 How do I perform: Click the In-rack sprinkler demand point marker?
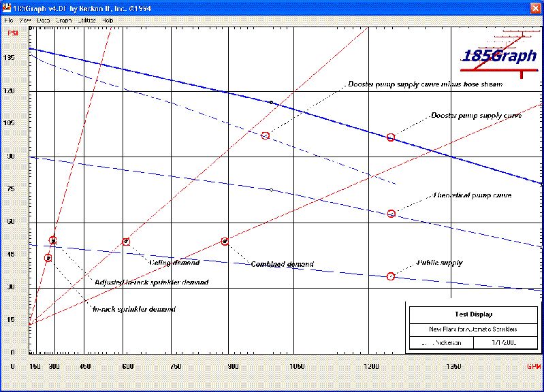[48, 258]
